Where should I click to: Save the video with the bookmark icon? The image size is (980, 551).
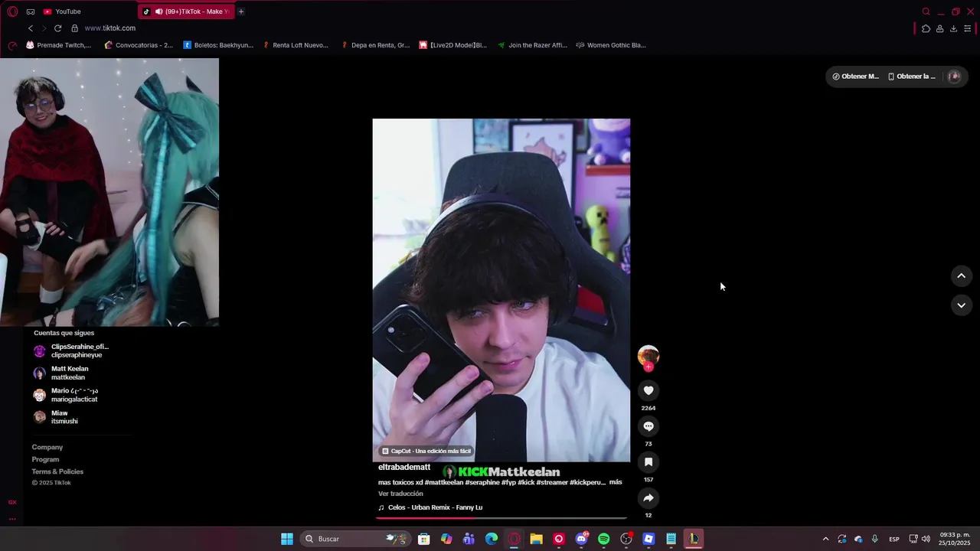coord(648,462)
